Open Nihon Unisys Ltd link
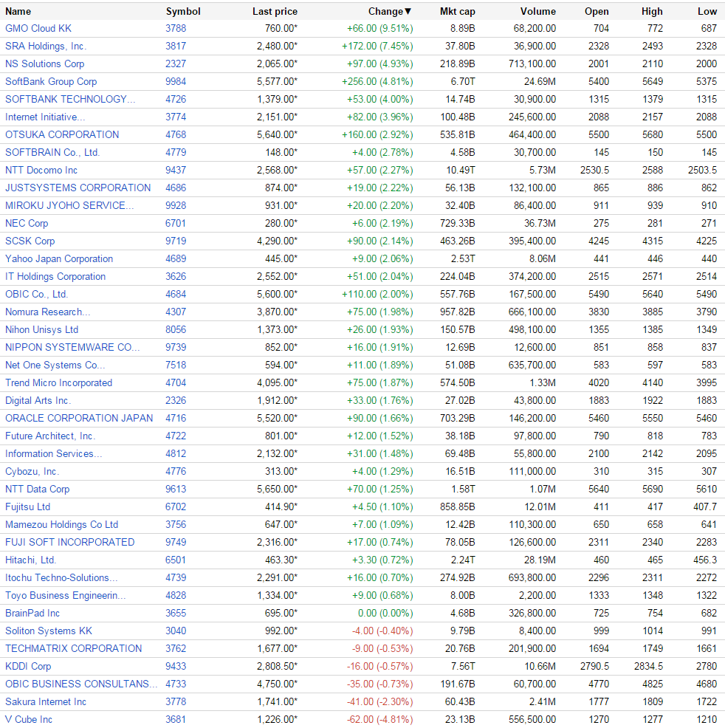 point(41,329)
